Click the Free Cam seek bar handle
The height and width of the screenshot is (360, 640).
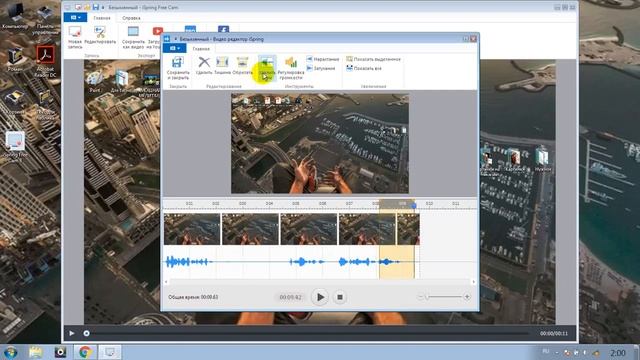click(87, 333)
